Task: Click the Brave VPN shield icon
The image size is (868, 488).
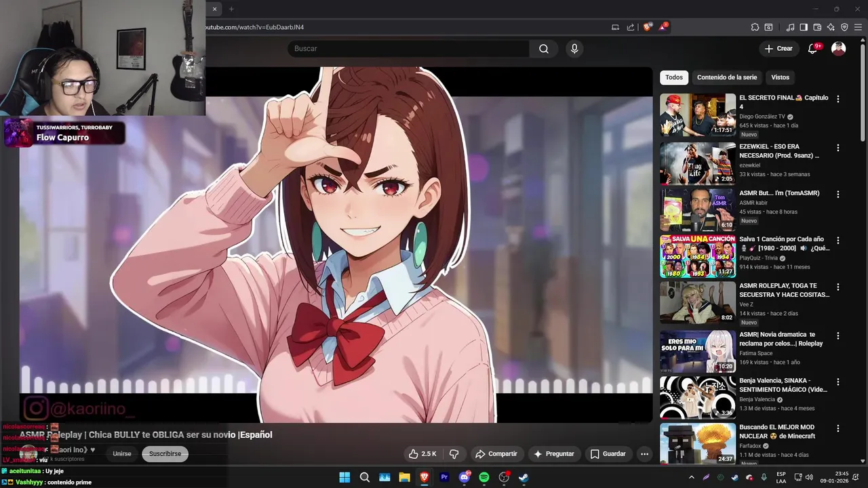Action: pyautogui.click(x=844, y=27)
